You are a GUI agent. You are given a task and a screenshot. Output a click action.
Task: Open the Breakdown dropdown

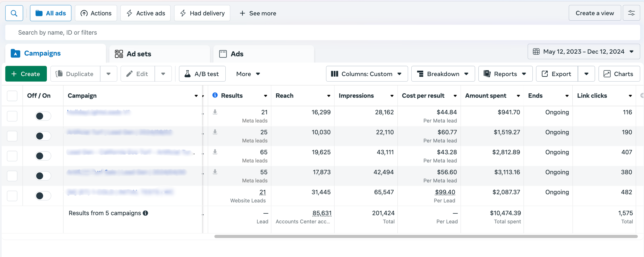coord(443,74)
